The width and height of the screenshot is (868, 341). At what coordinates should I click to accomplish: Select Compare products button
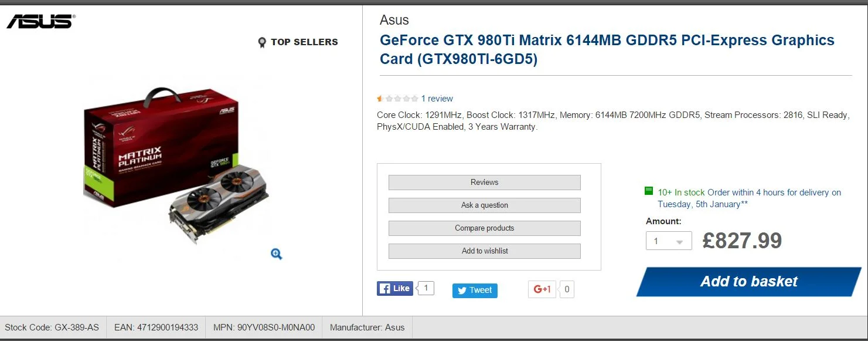coord(484,228)
